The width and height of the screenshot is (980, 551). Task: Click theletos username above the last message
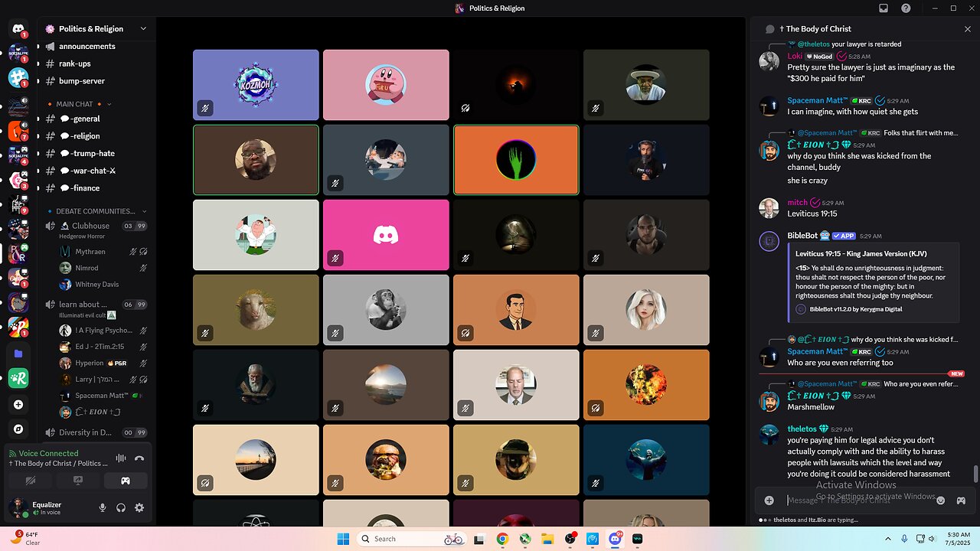(x=802, y=429)
